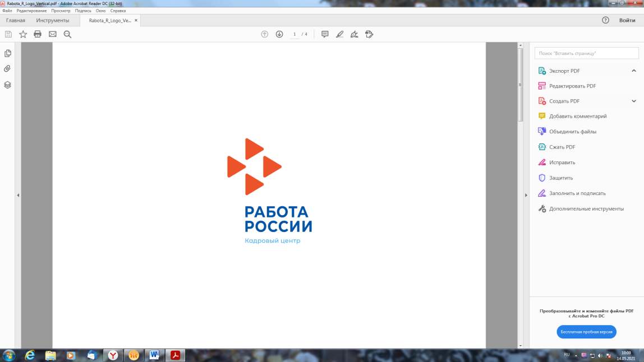Click the scrollbar up arrow
The image size is (644, 362).
point(521,45)
